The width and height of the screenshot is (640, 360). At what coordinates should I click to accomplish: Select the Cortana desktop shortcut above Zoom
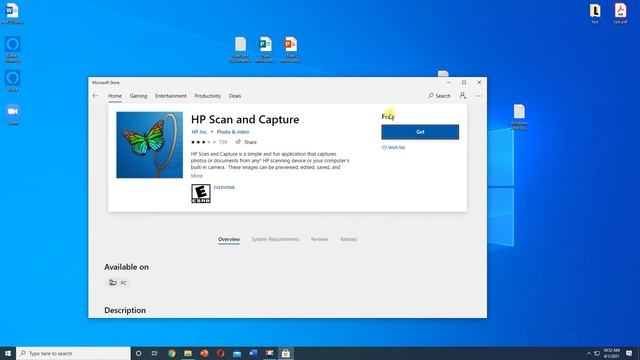coord(13,81)
